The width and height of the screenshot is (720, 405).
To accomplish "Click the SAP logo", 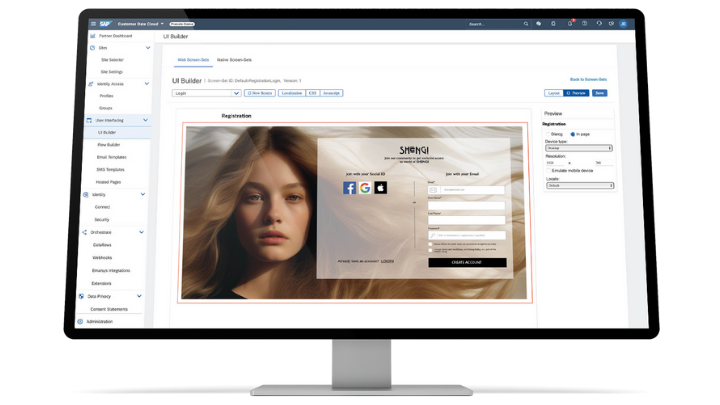I will click(x=105, y=24).
